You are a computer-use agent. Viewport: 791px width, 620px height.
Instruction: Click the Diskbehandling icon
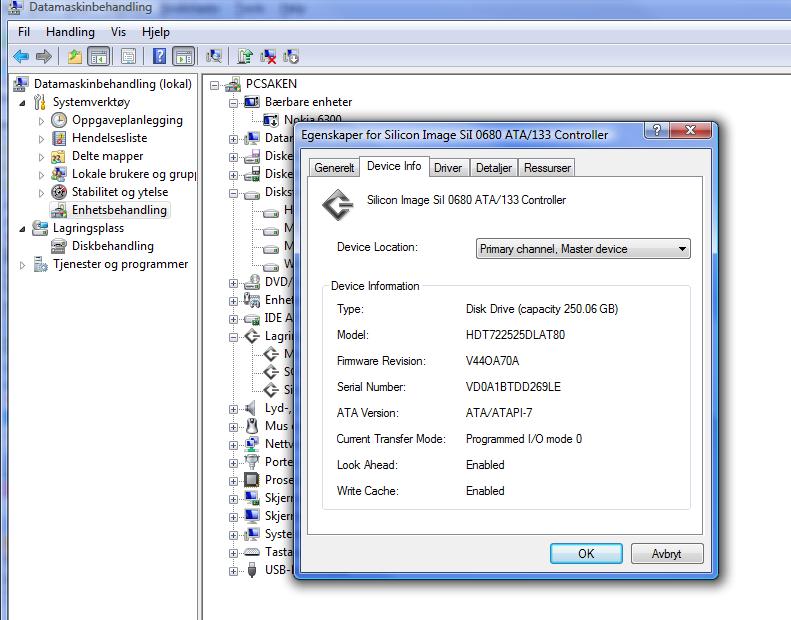coord(59,246)
